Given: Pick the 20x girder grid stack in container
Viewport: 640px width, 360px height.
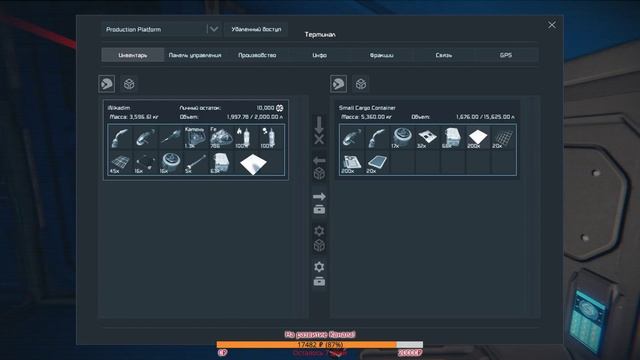Looking at the screenshot, I should click(503, 138).
